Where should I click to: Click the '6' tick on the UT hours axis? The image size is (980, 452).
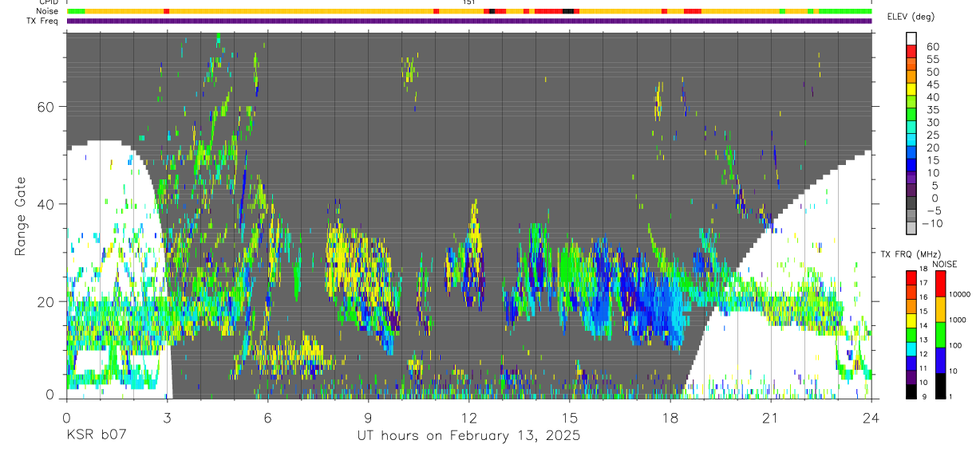[267, 417]
